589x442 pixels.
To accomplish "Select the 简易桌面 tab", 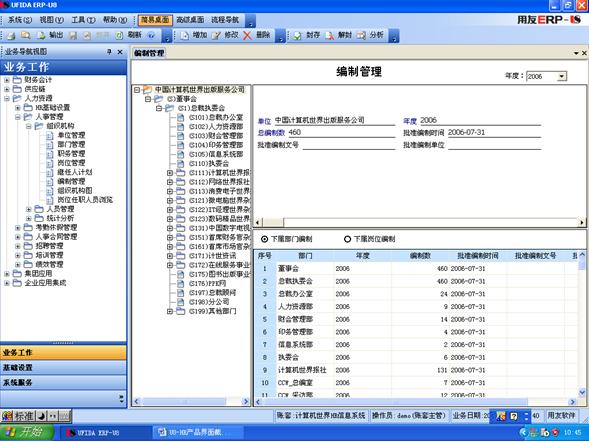I will point(155,20).
